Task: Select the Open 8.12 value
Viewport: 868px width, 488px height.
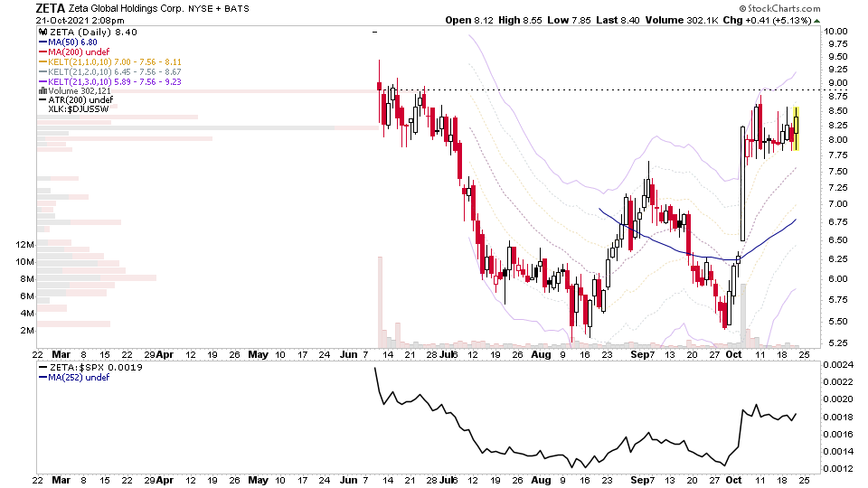Action: [x=469, y=21]
